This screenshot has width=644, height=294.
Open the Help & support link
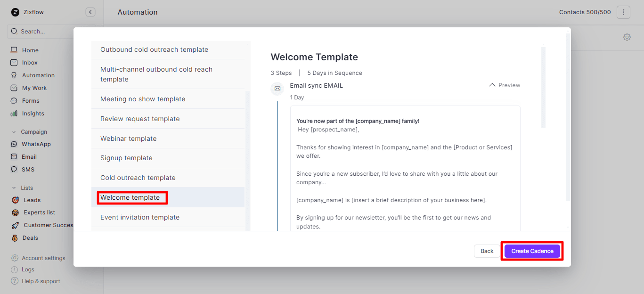coord(41,281)
